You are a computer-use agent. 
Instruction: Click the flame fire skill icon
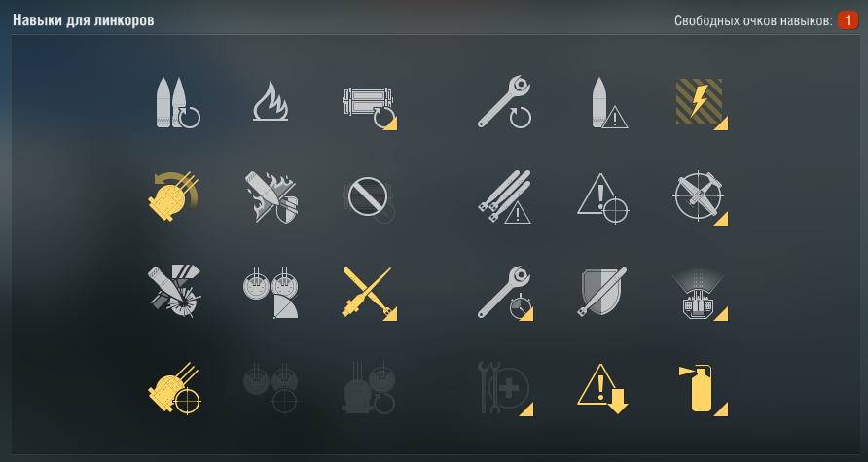(271, 101)
